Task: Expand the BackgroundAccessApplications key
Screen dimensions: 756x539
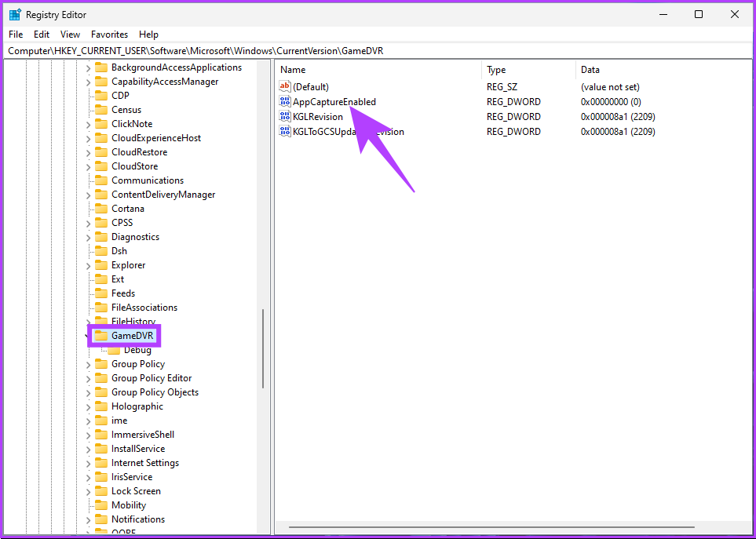Action: [x=88, y=67]
